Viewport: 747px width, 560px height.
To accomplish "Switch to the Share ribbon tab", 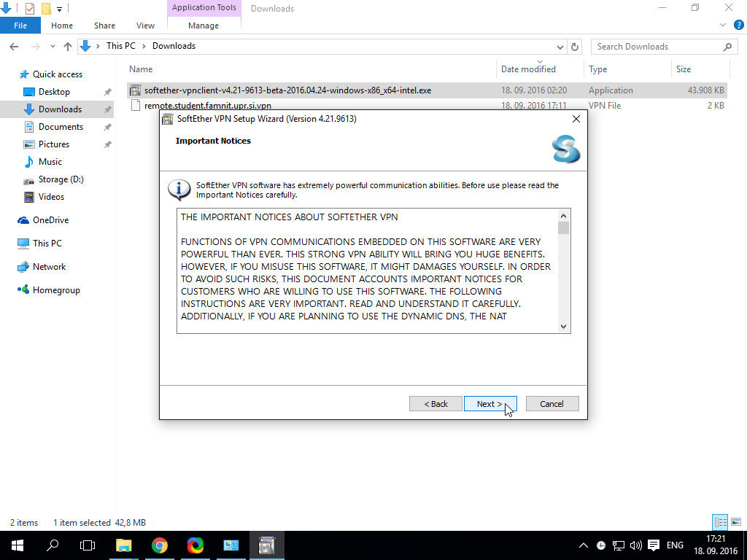I will [x=104, y=26].
